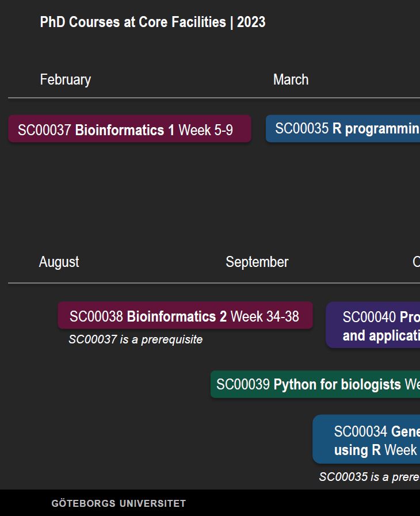Click the 'SC00037 is a prerequisite' note
Screen dimensions: 420x516
pyautogui.click(x=135, y=339)
